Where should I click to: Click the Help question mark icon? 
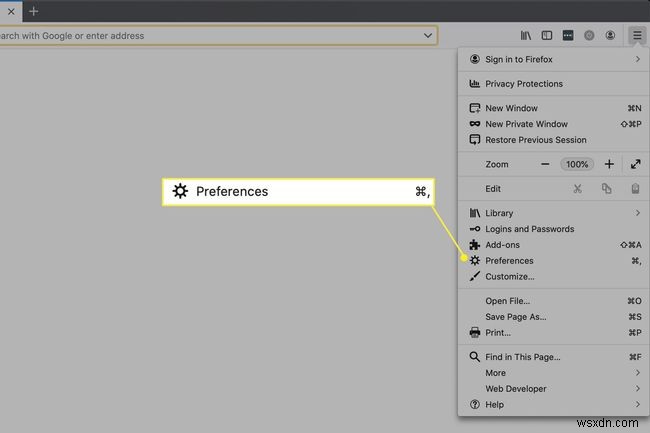pyautogui.click(x=475, y=404)
